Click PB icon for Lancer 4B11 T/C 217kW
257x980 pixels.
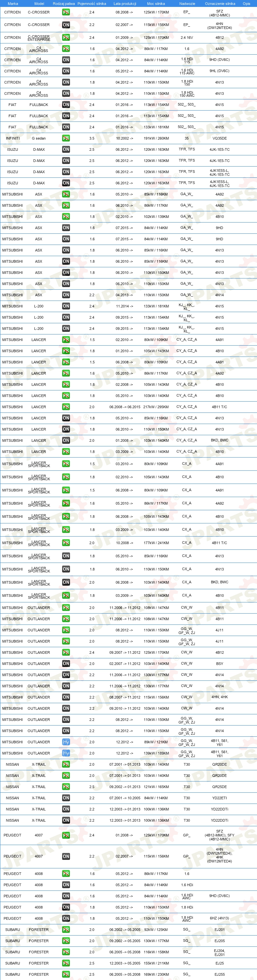point(66,407)
